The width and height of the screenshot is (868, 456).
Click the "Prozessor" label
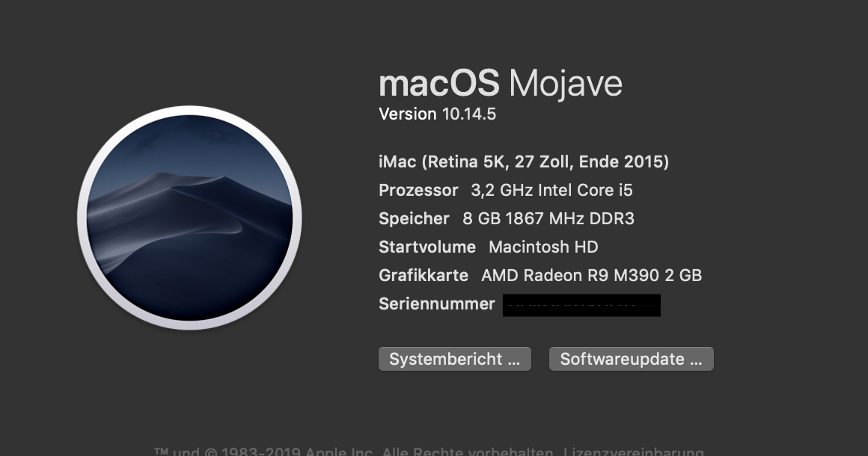pos(418,191)
